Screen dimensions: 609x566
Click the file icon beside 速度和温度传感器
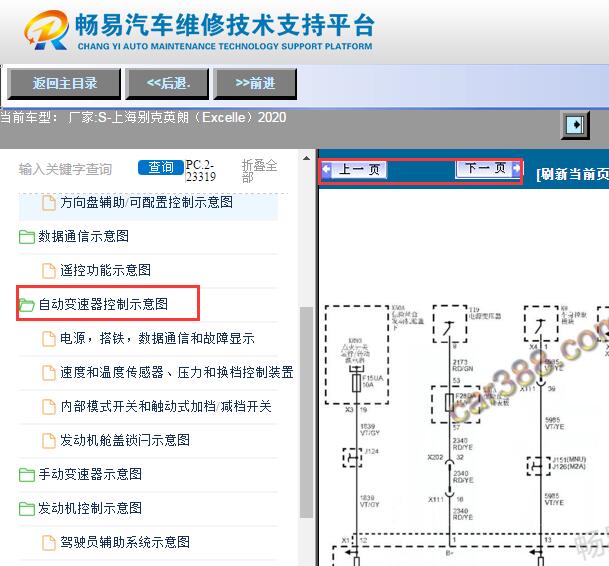(x=49, y=373)
